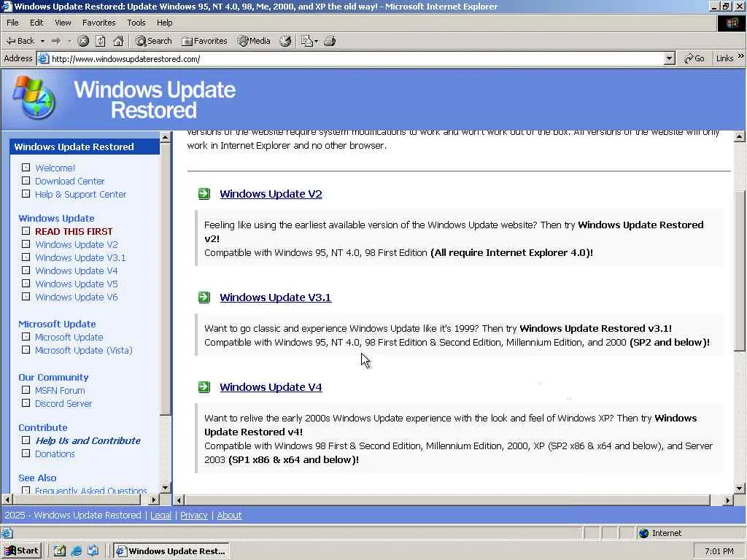The image size is (747, 560).
Task: Click the box bullet next to Donations
Action: [26, 454]
